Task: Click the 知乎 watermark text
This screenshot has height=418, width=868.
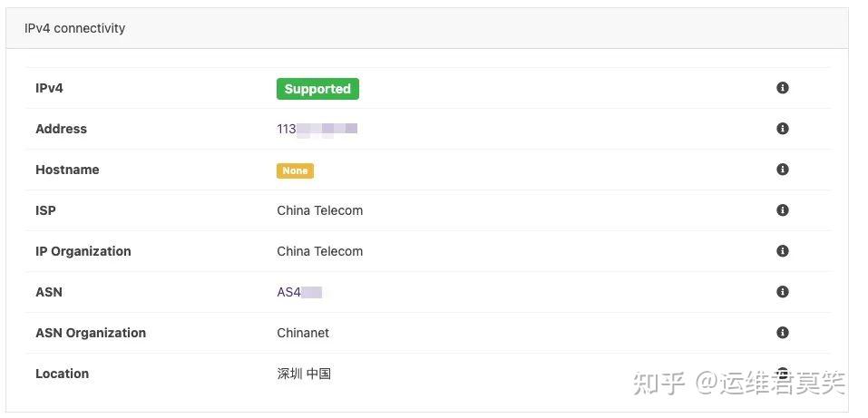Action: click(x=659, y=384)
